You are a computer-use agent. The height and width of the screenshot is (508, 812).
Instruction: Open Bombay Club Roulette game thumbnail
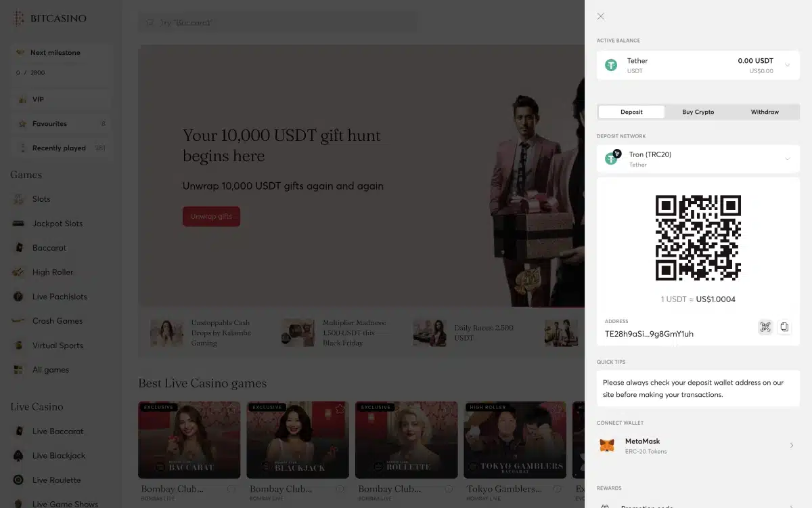[x=406, y=440]
